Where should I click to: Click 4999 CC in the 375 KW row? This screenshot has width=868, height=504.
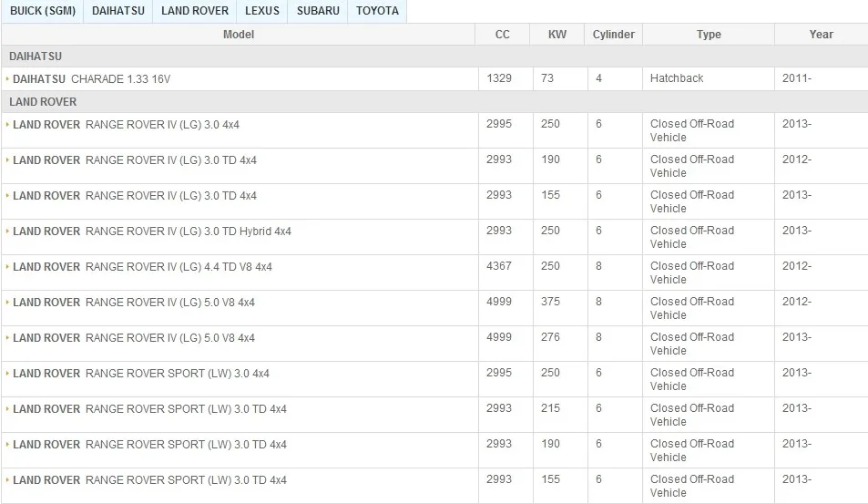pos(499,302)
